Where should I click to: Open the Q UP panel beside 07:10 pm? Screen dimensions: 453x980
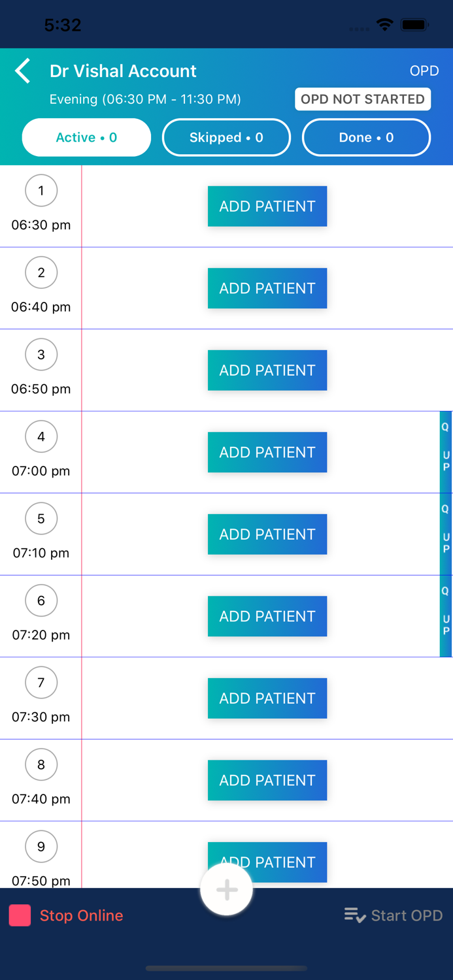(445, 534)
